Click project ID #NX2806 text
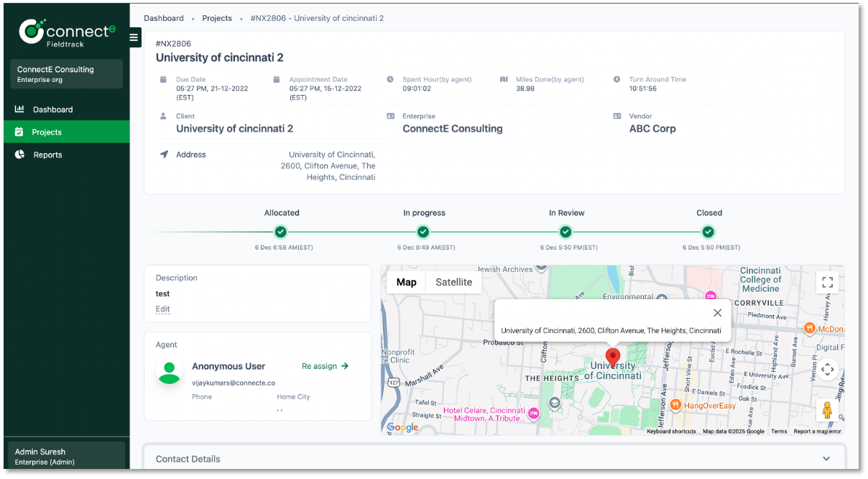This screenshot has width=868, height=479. point(173,44)
